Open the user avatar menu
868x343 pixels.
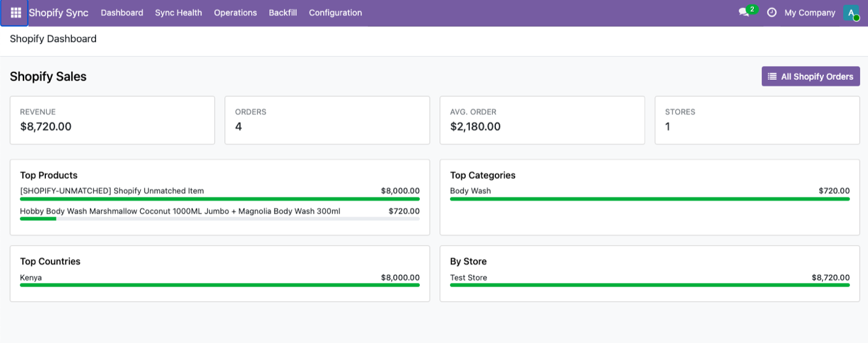point(851,12)
